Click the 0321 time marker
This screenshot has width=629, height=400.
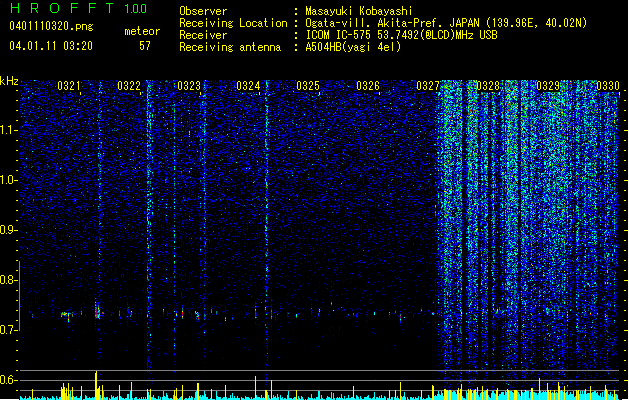69,86
